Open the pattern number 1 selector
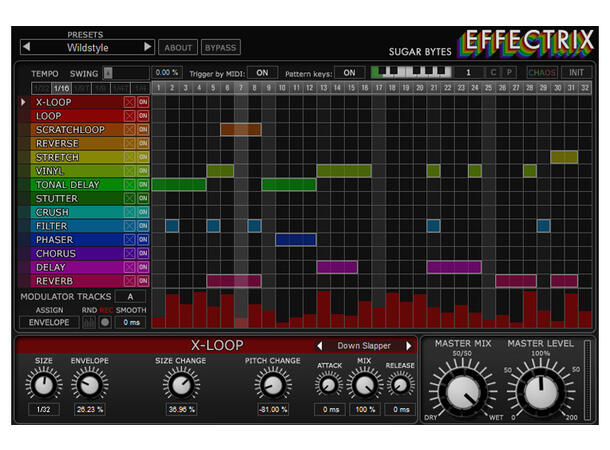The width and height of the screenshot is (610, 450). (468, 73)
